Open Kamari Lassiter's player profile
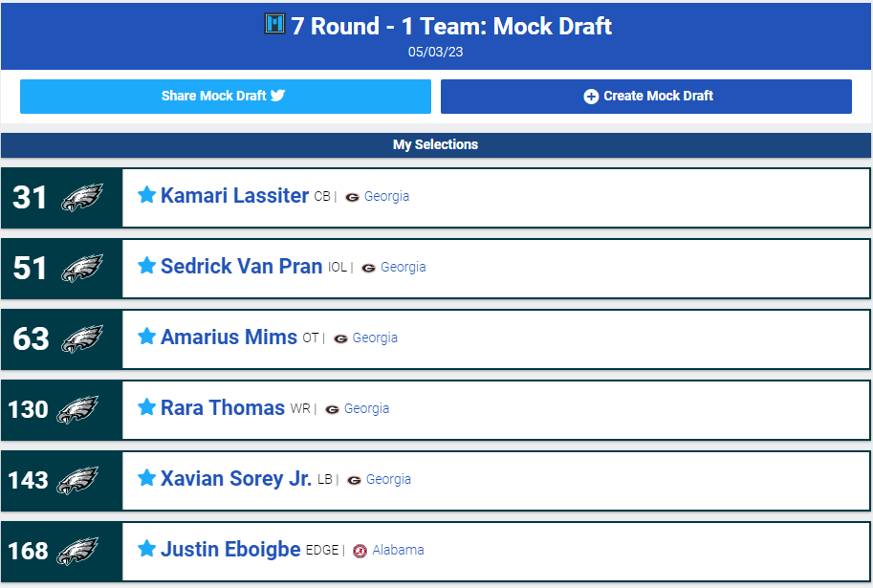Screen dimensions: 873x588 234,196
